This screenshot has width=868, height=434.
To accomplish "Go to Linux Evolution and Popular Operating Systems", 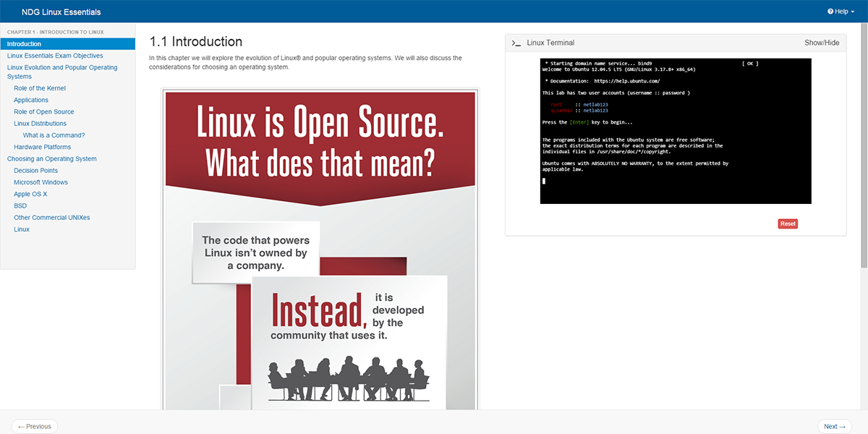I will [x=62, y=72].
